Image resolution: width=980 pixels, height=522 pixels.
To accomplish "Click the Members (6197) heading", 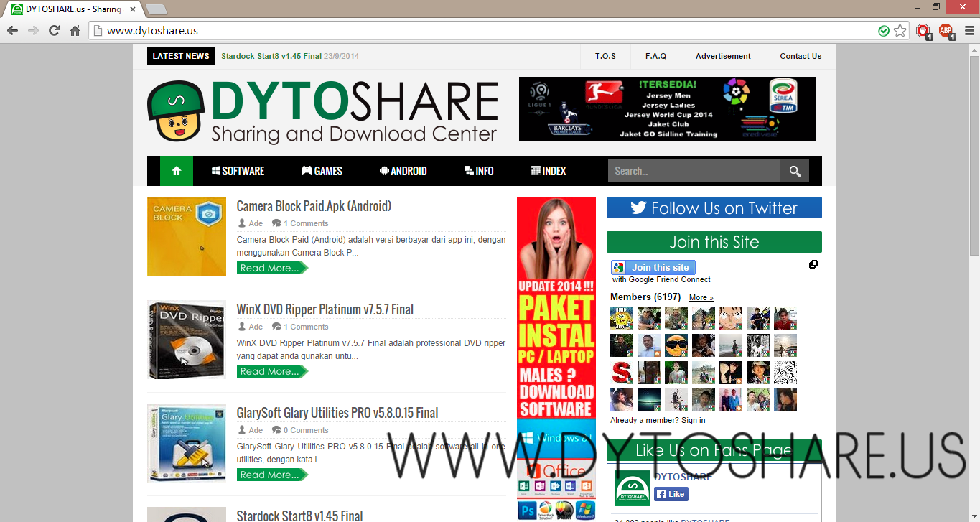I will point(645,297).
